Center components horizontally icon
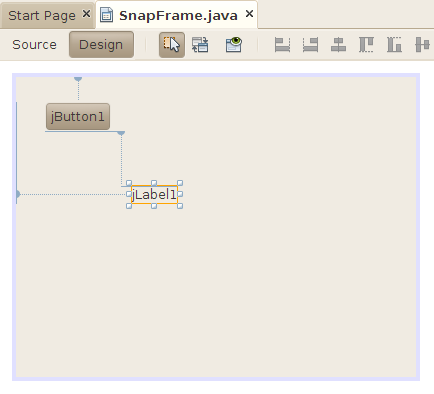 coord(338,45)
